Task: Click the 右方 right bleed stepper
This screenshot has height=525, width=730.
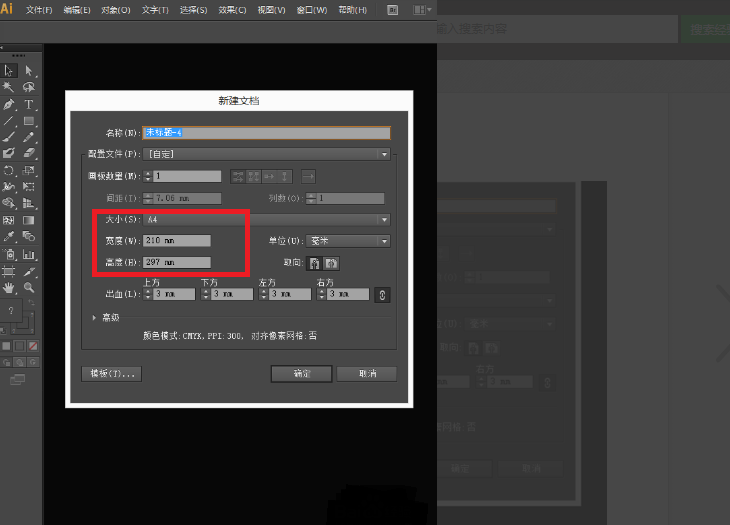Action: tap(321, 294)
